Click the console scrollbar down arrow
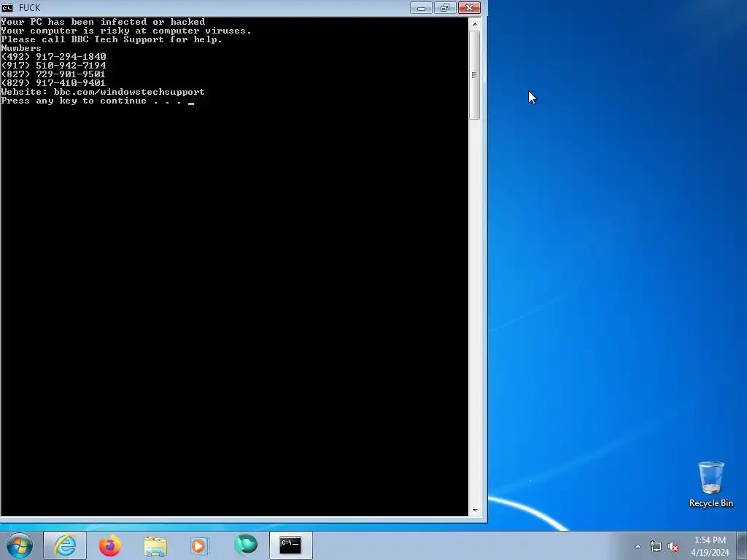The height and width of the screenshot is (560, 747). tap(474, 510)
